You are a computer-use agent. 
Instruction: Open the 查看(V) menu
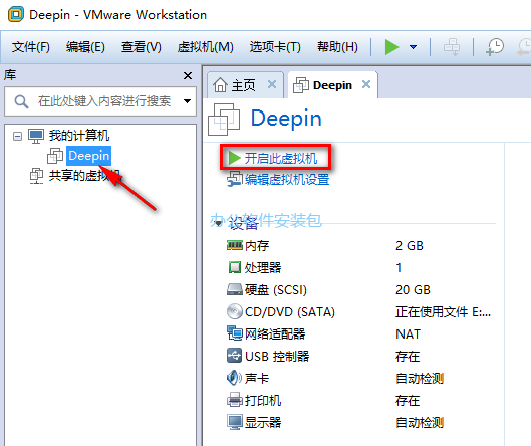[x=141, y=47]
